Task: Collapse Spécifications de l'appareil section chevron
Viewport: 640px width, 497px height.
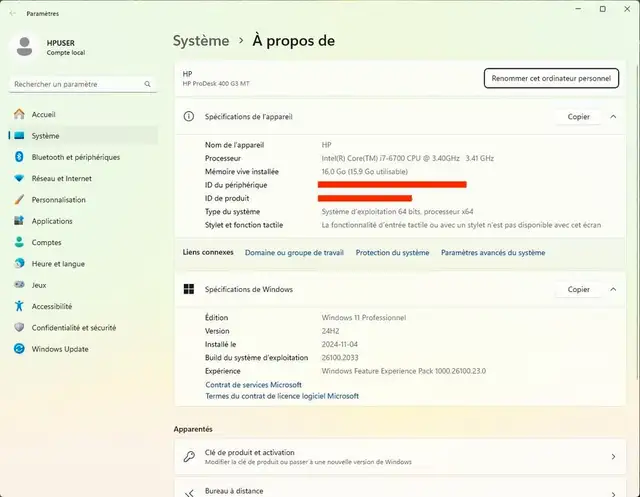Action: tap(613, 117)
